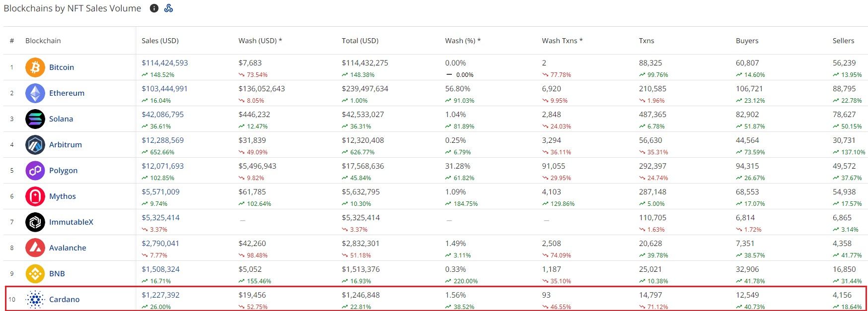Click the Polygon logo icon
The width and height of the screenshot is (868, 311).
[x=35, y=171]
